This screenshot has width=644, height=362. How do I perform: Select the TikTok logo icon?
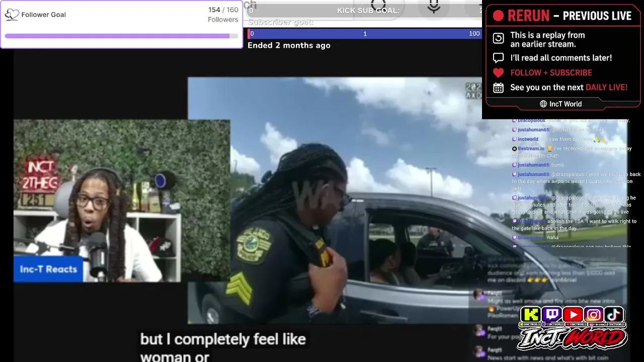614,315
